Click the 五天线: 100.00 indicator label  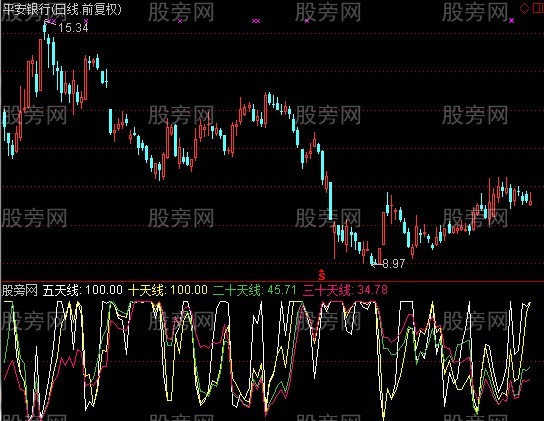pos(83,289)
